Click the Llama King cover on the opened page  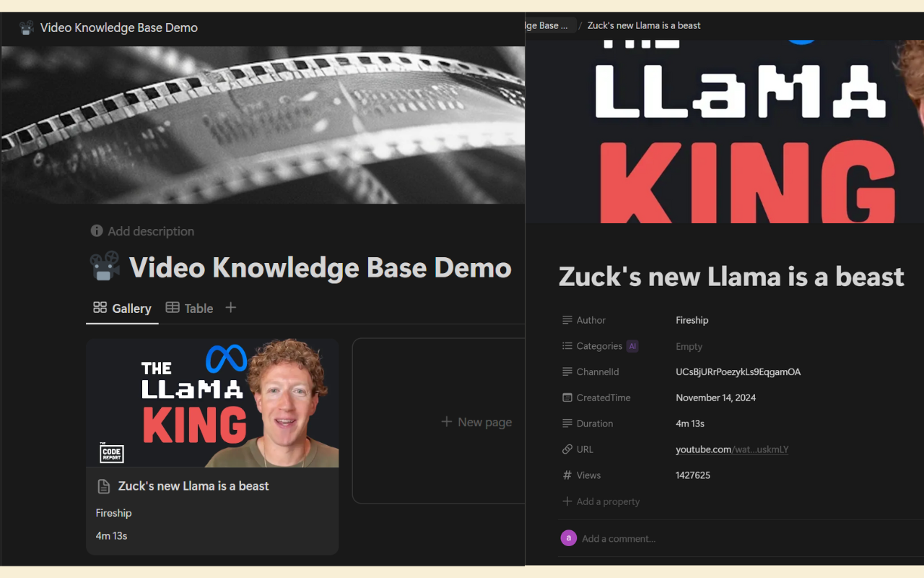725,131
